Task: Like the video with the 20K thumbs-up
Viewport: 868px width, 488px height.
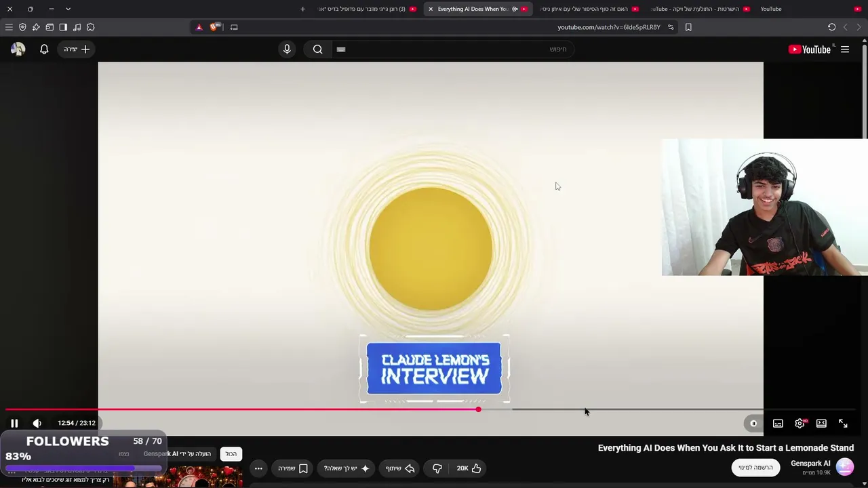Action: click(x=469, y=468)
